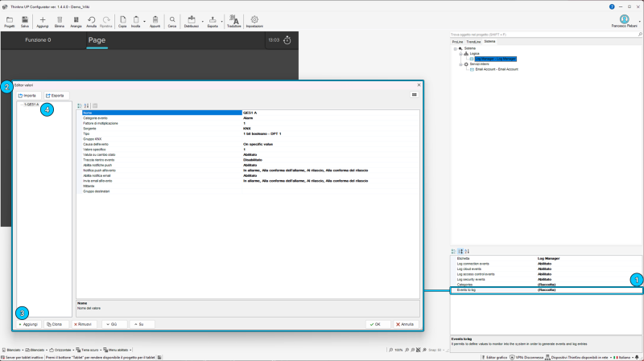Select the Email Account - Email Account tree item
Viewport: 644px width, 361px height.
point(497,69)
